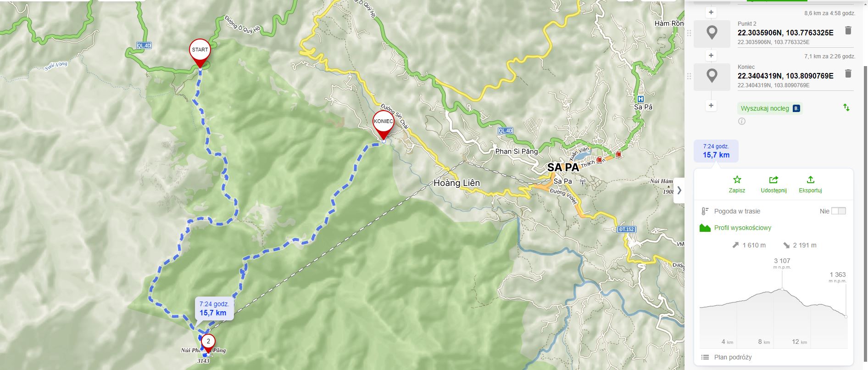Viewport: 868px width, 370px height.
Task: Delete Koniec waypoint with trash icon
Action: point(848,73)
